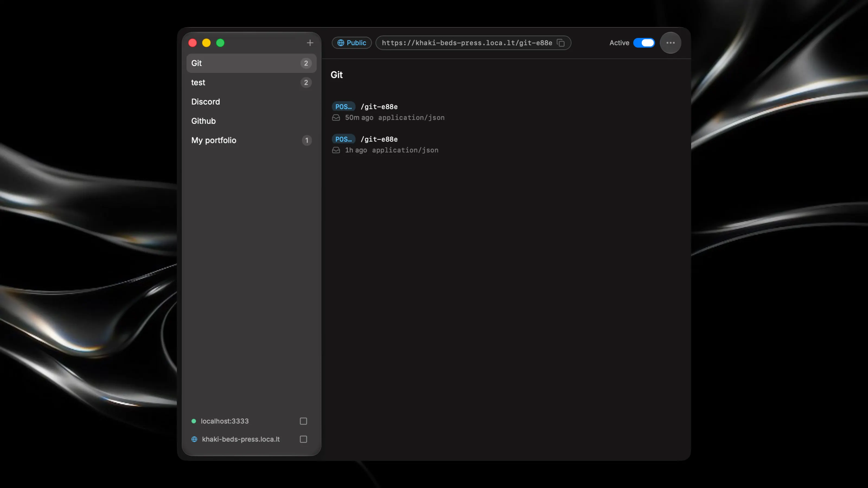The image size is (868, 488).
Task: Select the Git webhook in sidebar
Action: pyautogui.click(x=251, y=63)
